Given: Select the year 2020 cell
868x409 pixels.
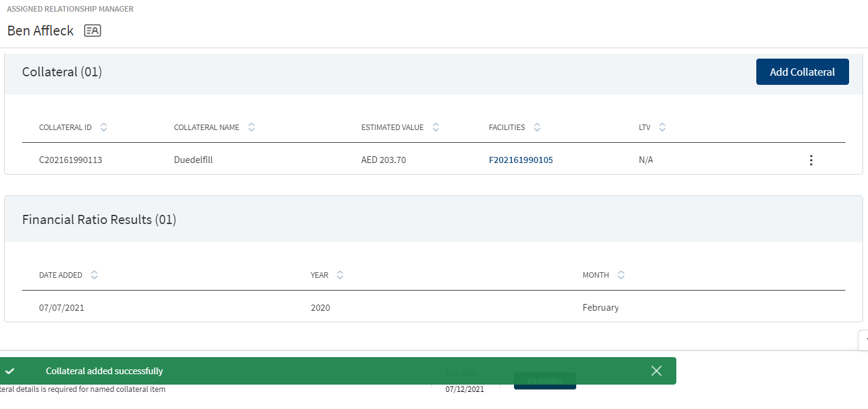Looking at the screenshot, I should 320,308.
